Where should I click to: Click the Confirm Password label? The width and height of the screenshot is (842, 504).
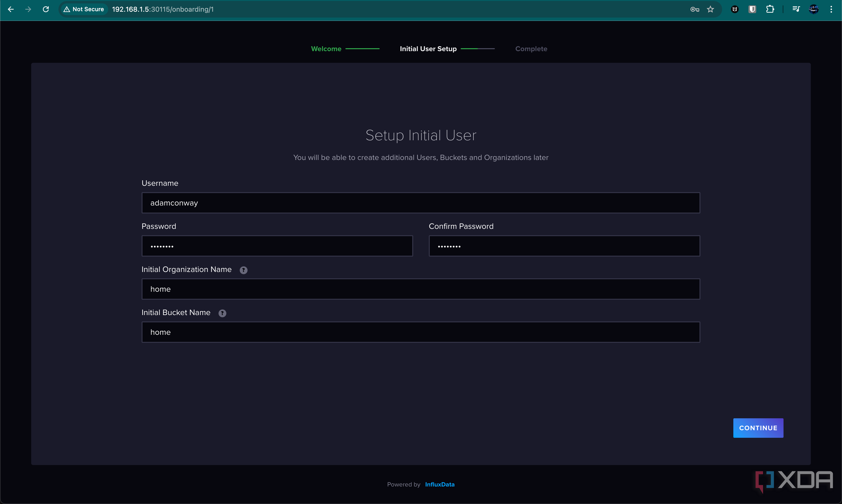click(461, 226)
